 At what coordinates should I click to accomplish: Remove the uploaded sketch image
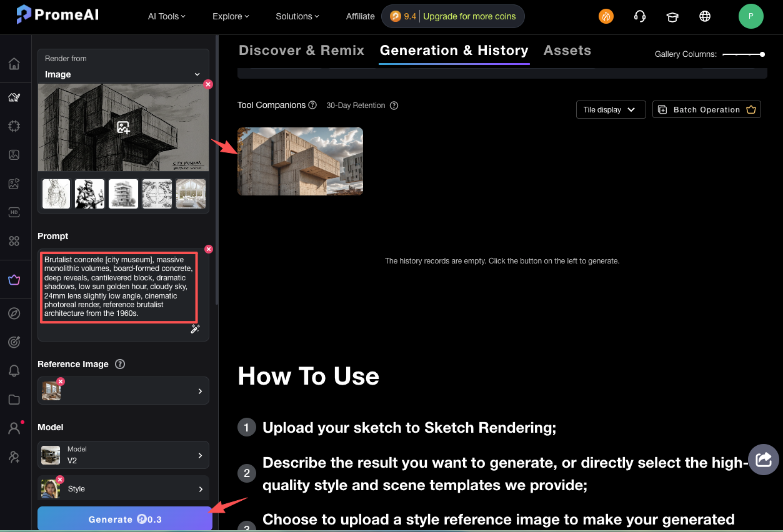tap(208, 84)
